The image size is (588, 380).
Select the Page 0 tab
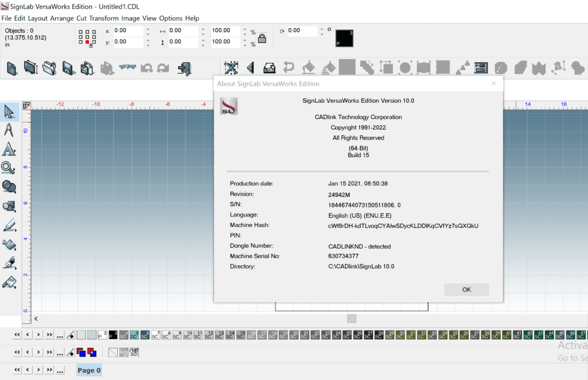point(89,370)
